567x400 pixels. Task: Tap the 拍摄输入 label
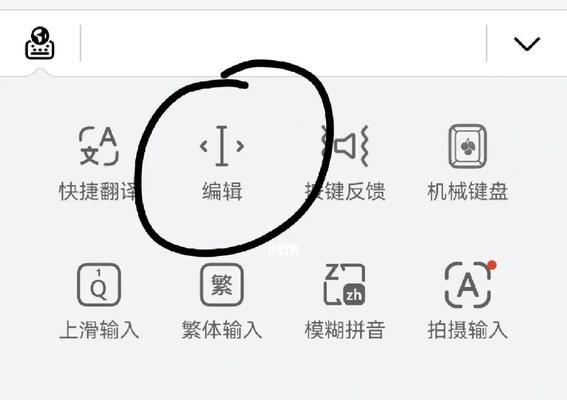tap(468, 329)
